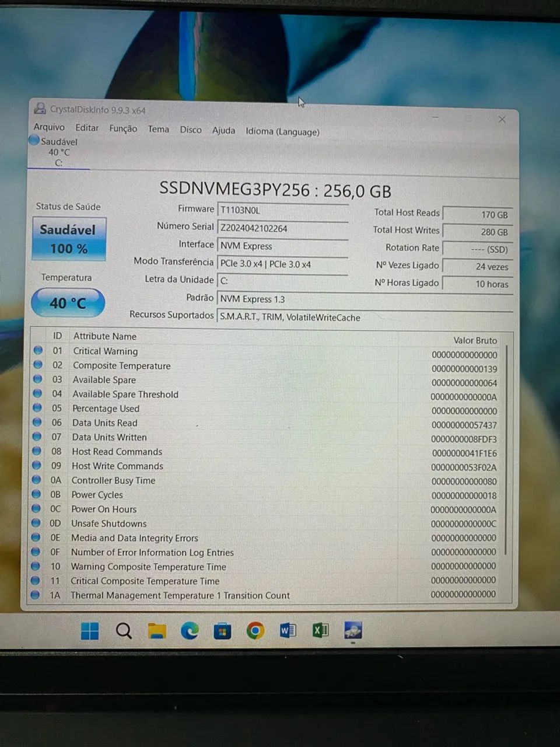Click the Saudável 100 % health status button
Viewport: 560px width, 747px height.
69,238
